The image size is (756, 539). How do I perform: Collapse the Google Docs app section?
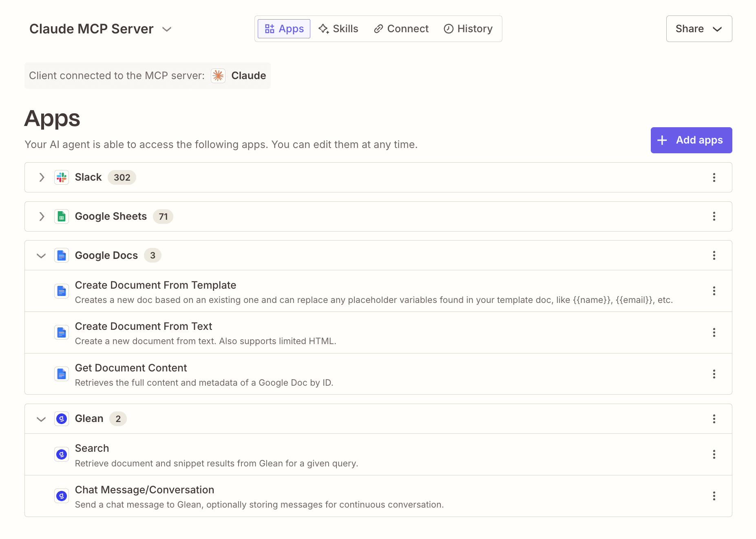pos(41,256)
